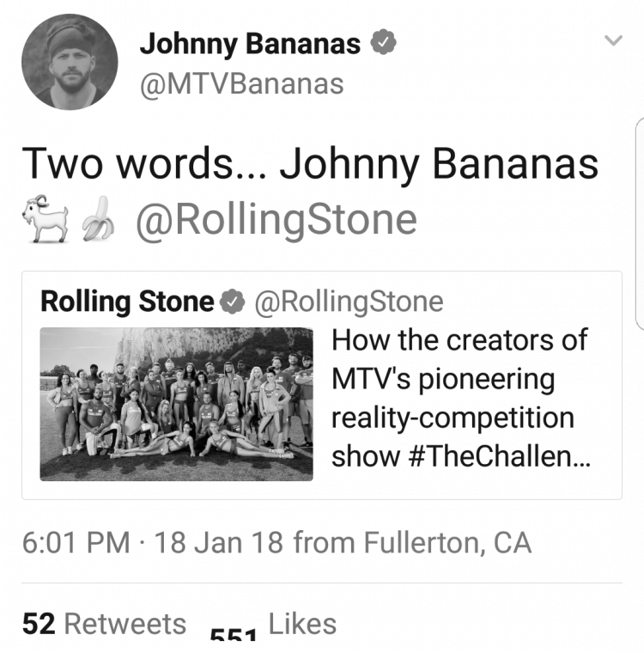Click the 18 Jan 18 date
The width and height of the screenshot is (644, 653).
219,543
